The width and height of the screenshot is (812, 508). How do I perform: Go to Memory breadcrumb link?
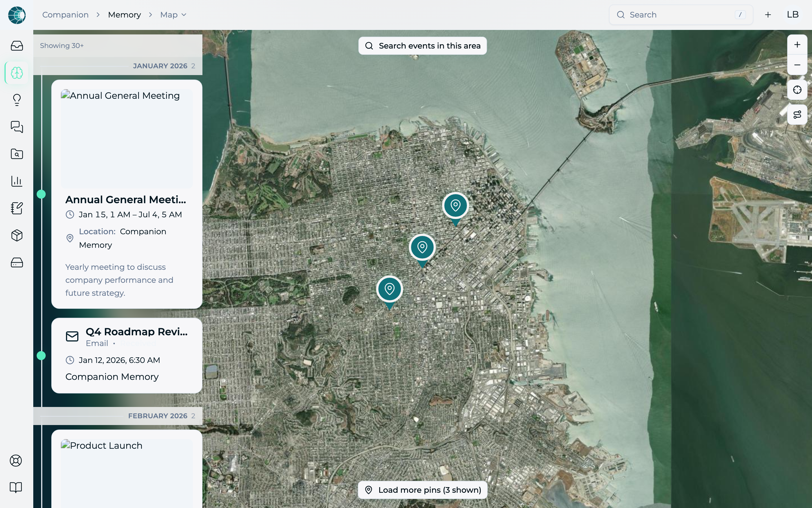click(125, 15)
